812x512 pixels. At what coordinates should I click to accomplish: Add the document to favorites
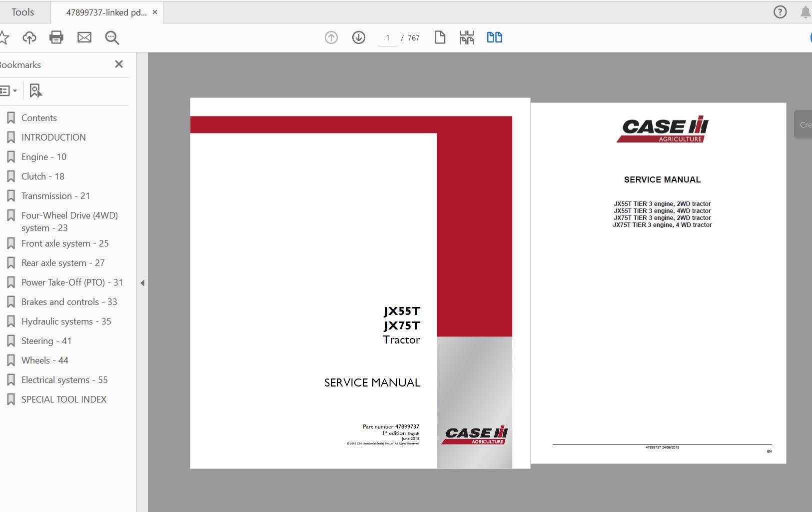point(5,37)
